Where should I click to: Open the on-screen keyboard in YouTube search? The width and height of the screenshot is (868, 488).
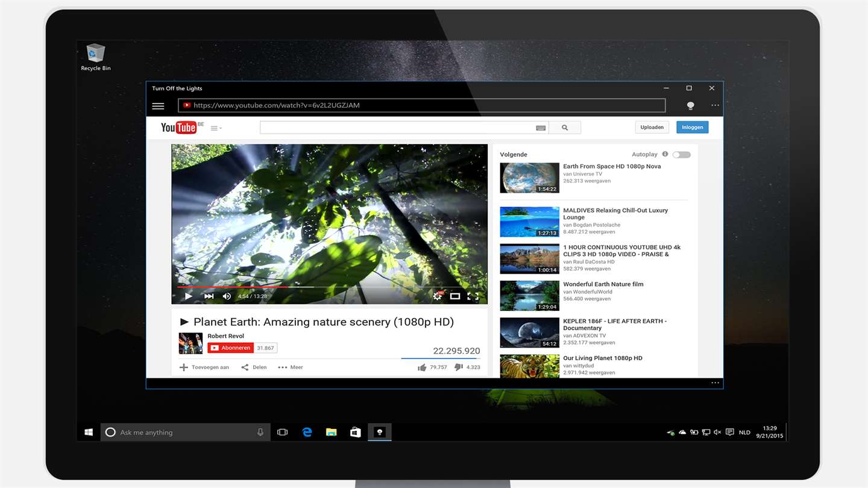pyautogui.click(x=540, y=128)
